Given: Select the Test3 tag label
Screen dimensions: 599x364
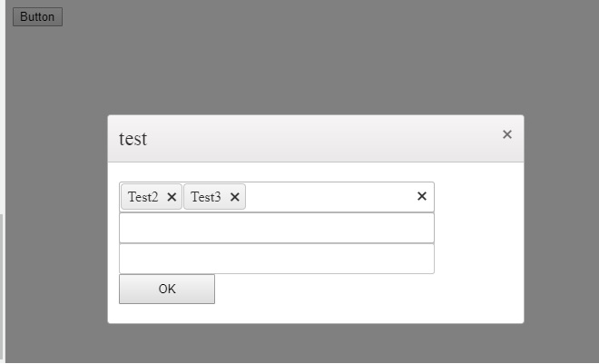Looking at the screenshot, I should click(206, 197).
